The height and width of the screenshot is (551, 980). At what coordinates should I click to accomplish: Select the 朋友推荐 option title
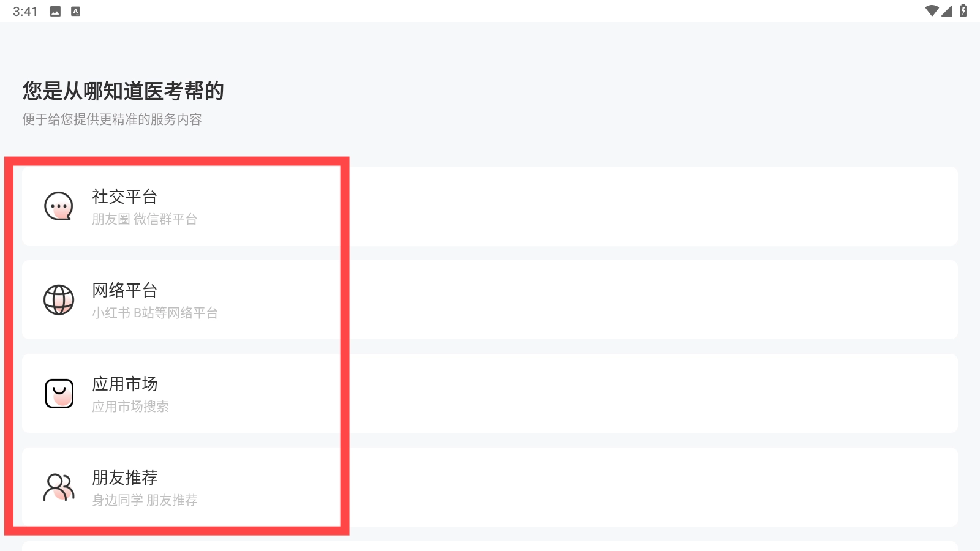125,478
